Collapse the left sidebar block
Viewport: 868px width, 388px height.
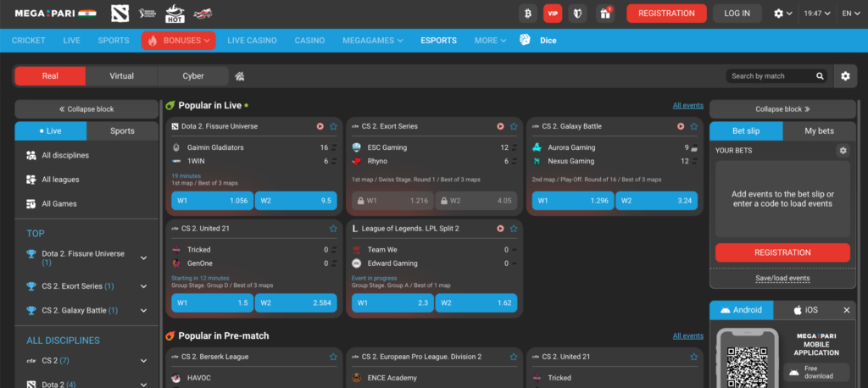(87, 109)
